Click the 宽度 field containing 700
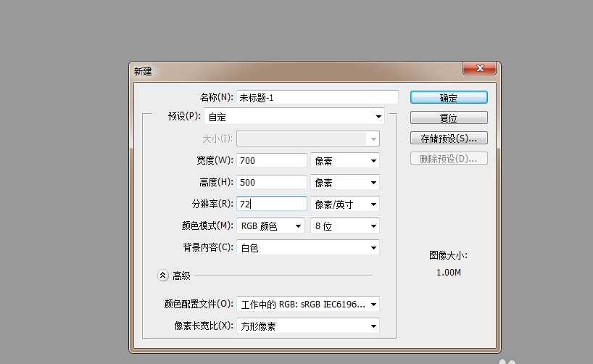This screenshot has width=593, height=364. pyautogui.click(x=272, y=161)
